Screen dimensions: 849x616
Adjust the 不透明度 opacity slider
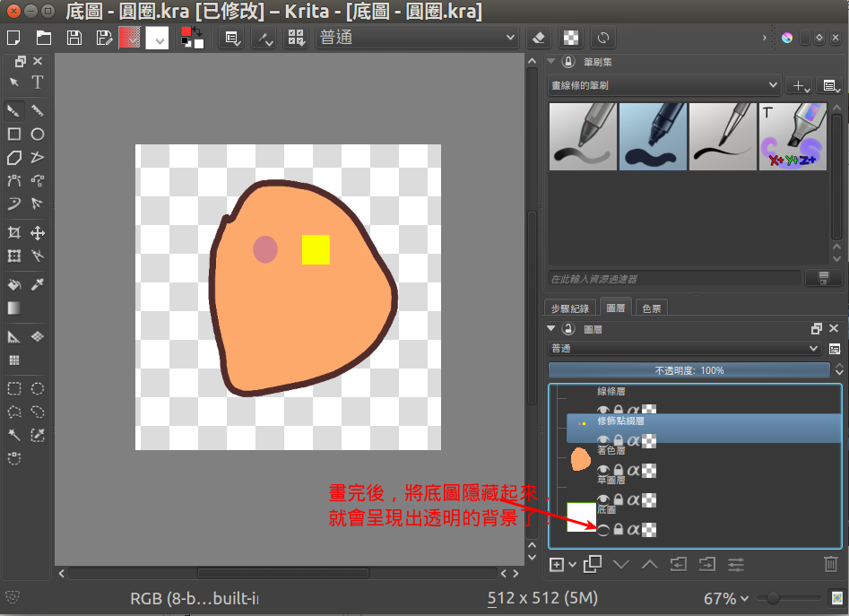click(689, 370)
